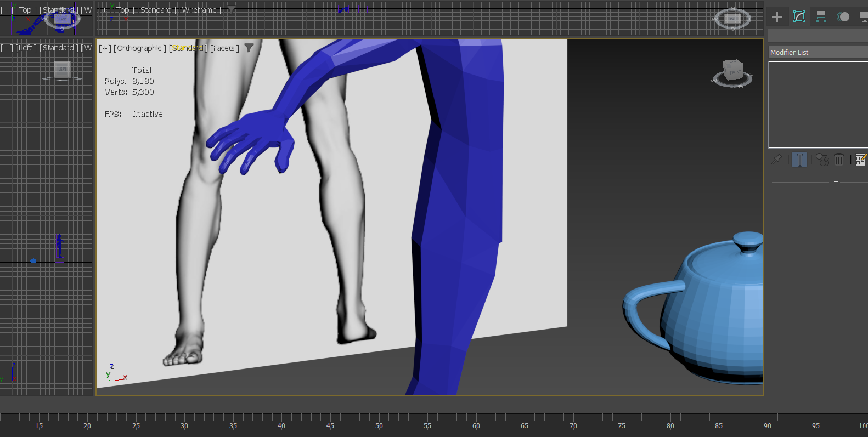Expand the Modifier List dropdown

[818, 52]
